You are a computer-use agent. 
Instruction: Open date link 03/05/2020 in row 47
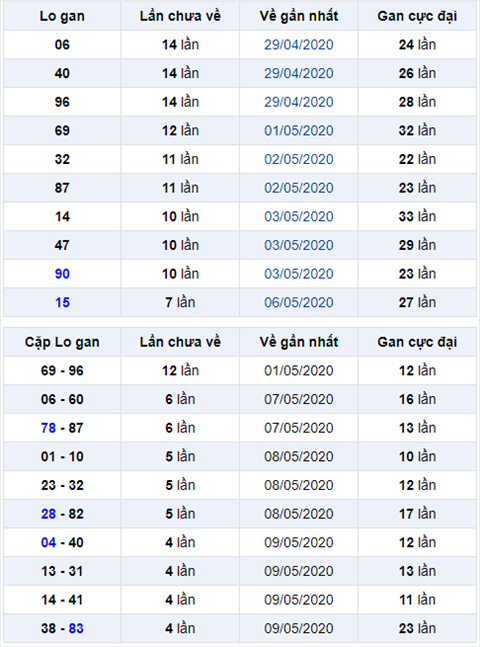[x=299, y=246]
